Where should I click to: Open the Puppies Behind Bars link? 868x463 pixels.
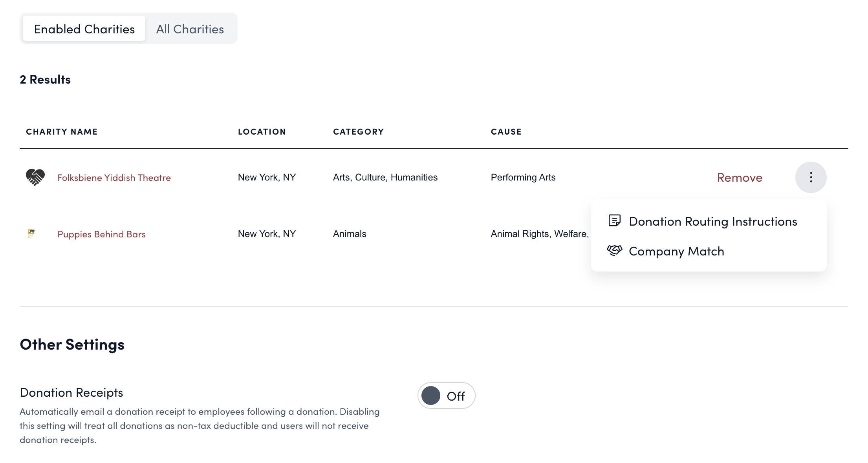tap(101, 234)
